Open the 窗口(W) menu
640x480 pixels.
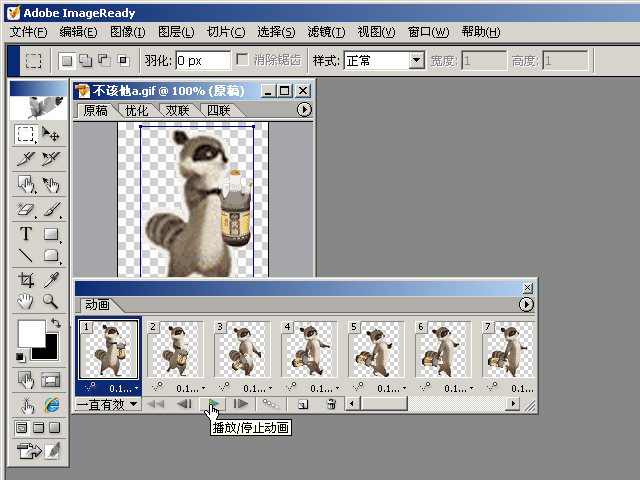click(428, 32)
